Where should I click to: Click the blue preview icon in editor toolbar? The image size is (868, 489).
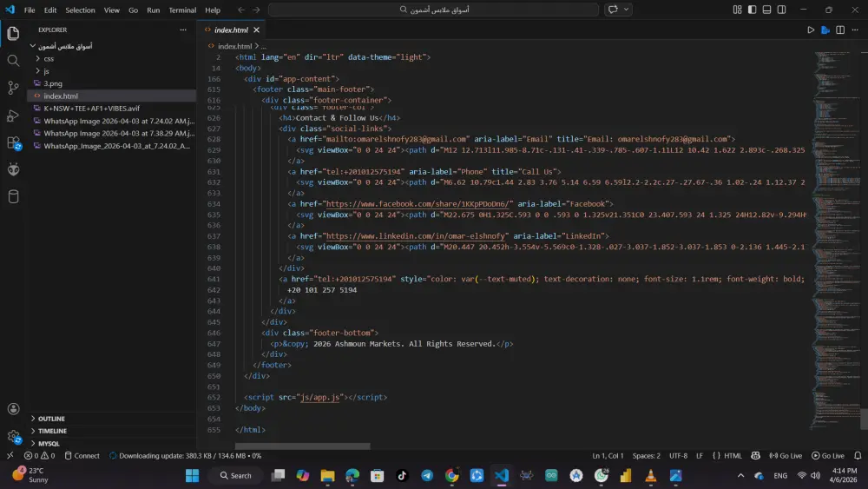825,30
